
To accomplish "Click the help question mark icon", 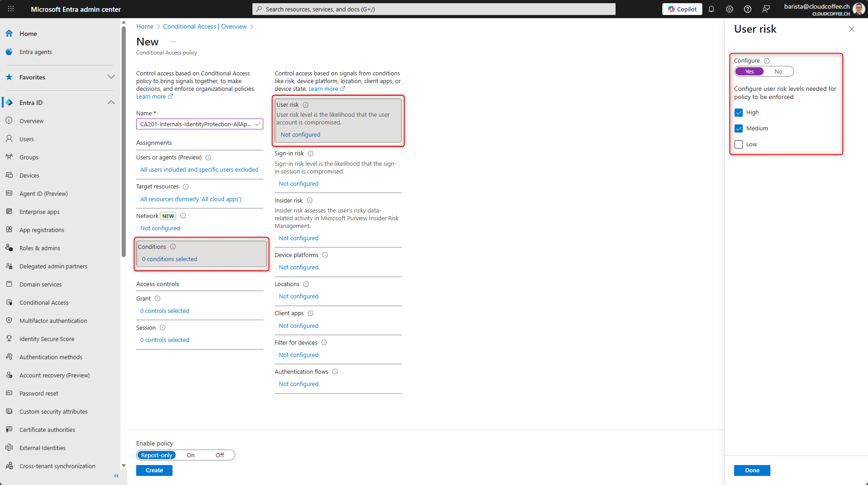I will pos(748,9).
